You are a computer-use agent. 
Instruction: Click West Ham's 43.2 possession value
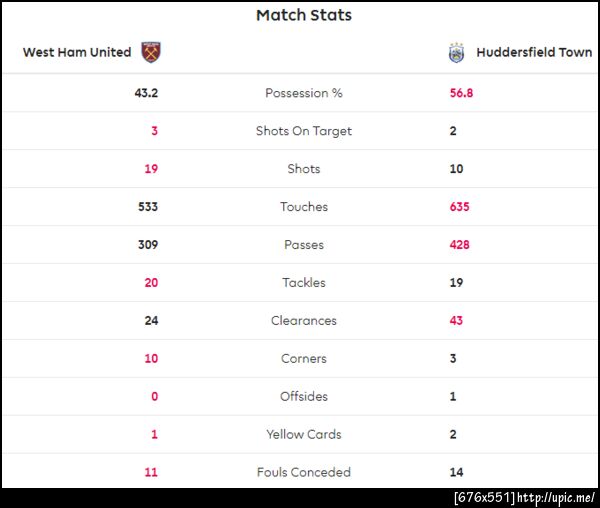point(146,93)
